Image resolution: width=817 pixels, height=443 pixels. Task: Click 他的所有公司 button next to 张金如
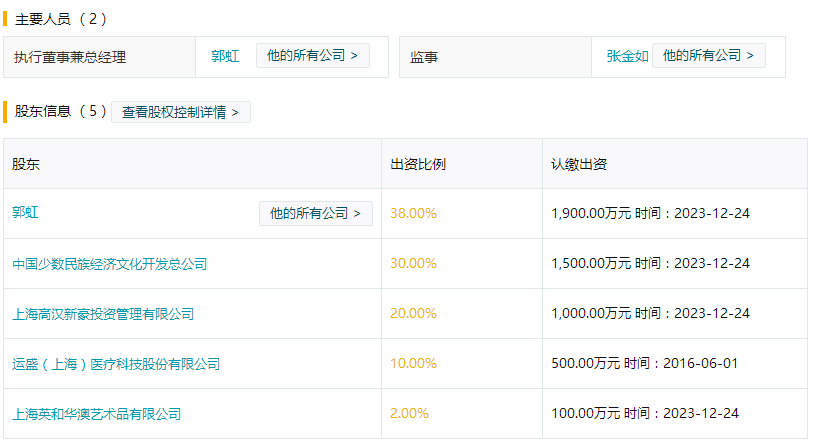click(708, 56)
